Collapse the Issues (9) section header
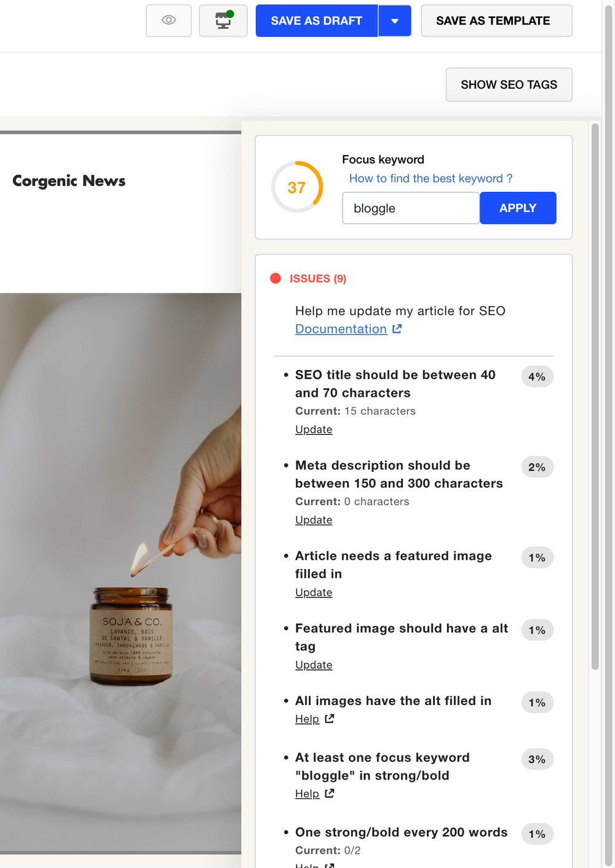615x868 pixels. tap(318, 279)
